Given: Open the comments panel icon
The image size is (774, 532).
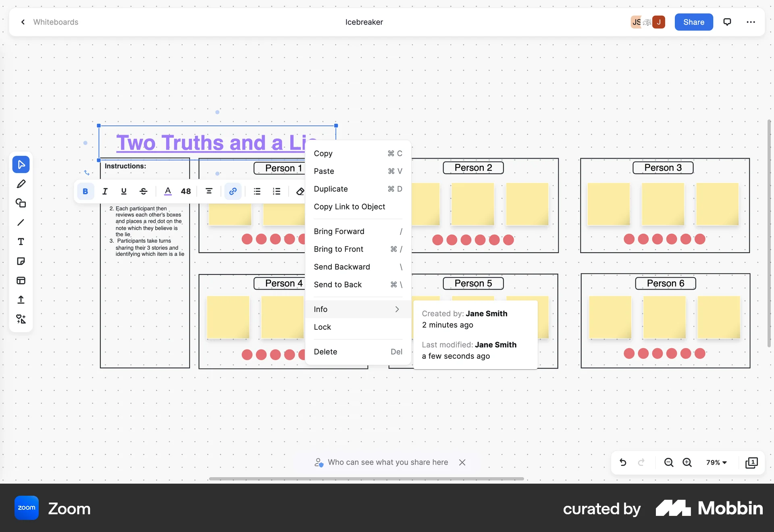Looking at the screenshot, I should (727, 22).
